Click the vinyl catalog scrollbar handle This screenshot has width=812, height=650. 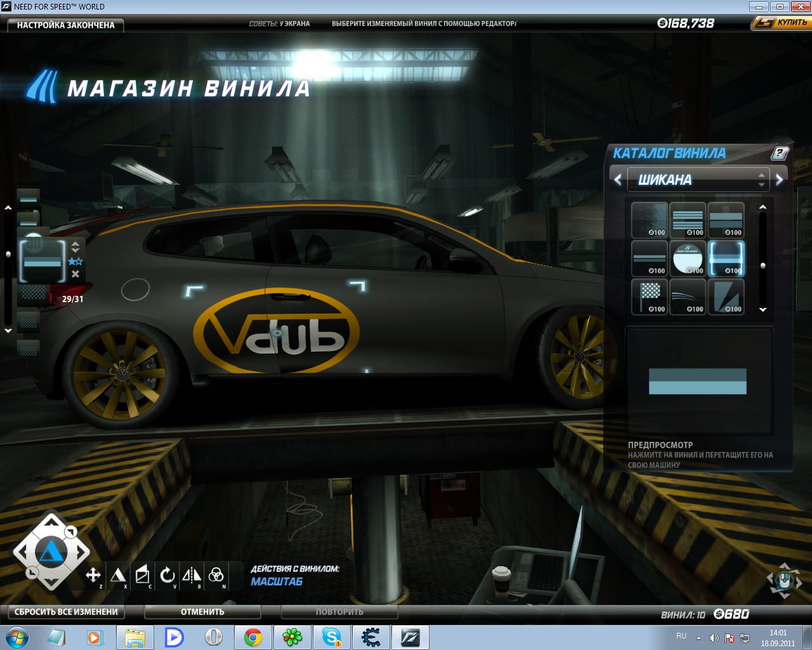click(763, 266)
